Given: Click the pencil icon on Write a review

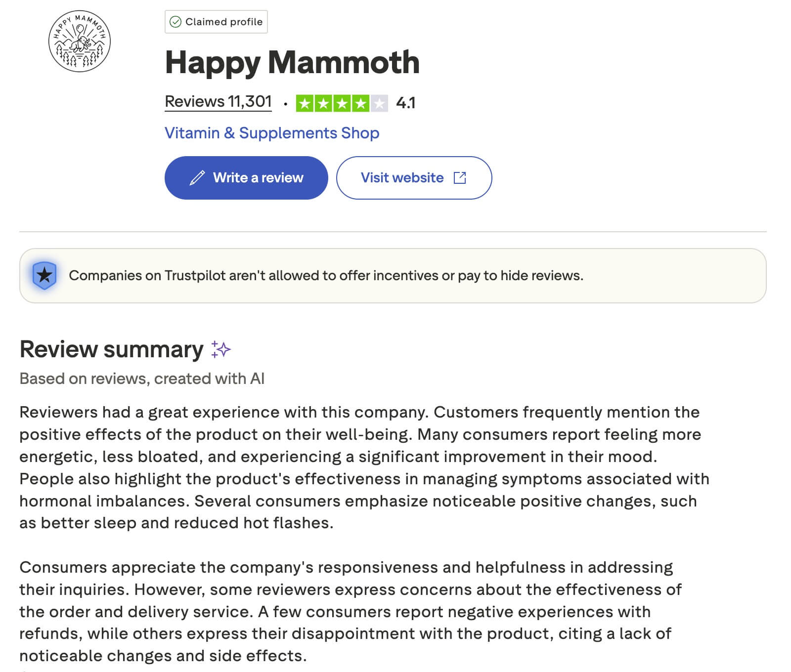Looking at the screenshot, I should [197, 178].
